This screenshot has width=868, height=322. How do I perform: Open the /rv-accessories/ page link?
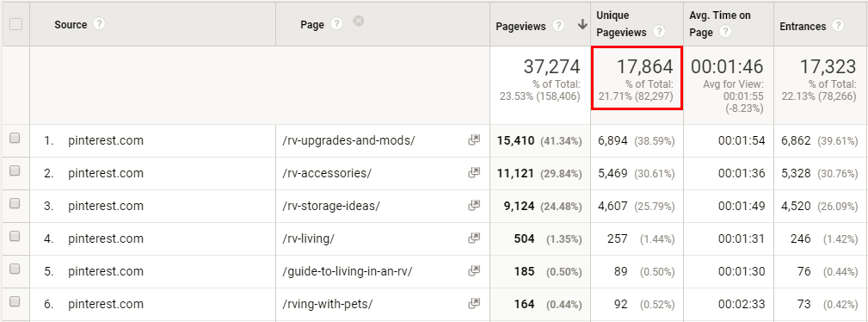click(x=327, y=173)
